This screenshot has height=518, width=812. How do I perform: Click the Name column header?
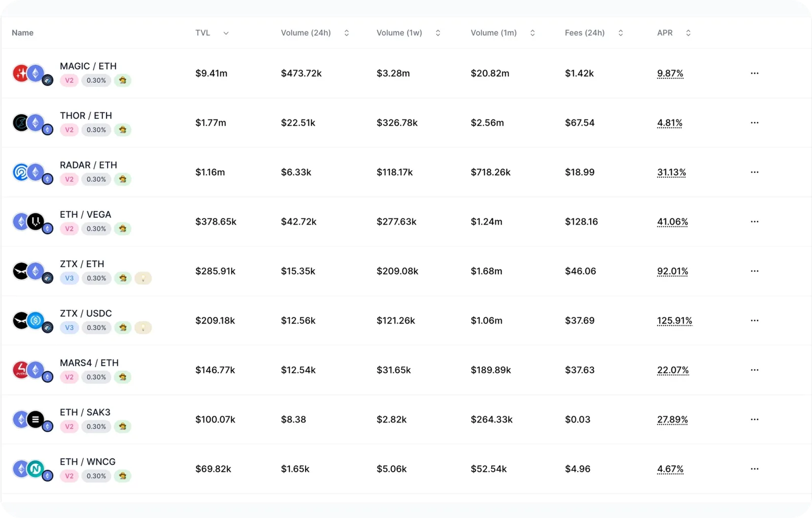23,33
